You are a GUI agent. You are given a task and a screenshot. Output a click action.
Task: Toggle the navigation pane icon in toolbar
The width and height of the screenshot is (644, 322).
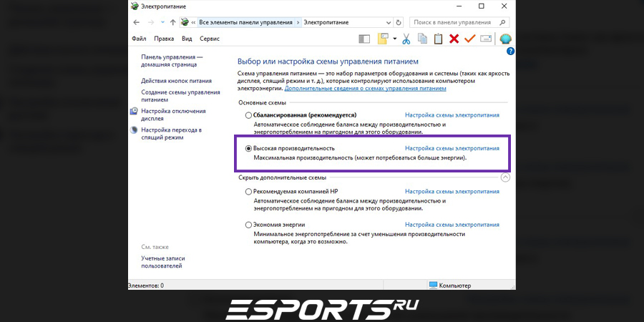[364, 39]
